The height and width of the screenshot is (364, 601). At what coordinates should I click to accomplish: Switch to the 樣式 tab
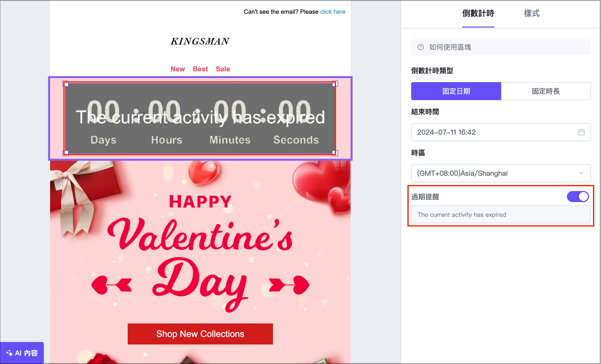pos(532,13)
